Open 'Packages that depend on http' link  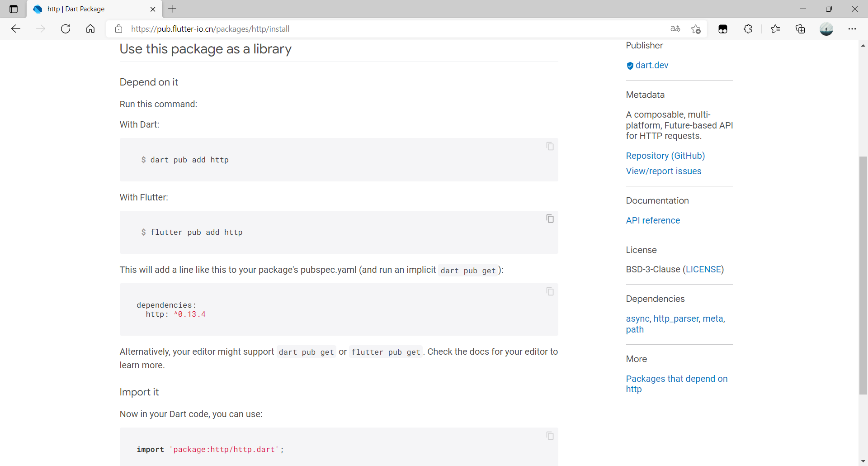click(x=677, y=384)
